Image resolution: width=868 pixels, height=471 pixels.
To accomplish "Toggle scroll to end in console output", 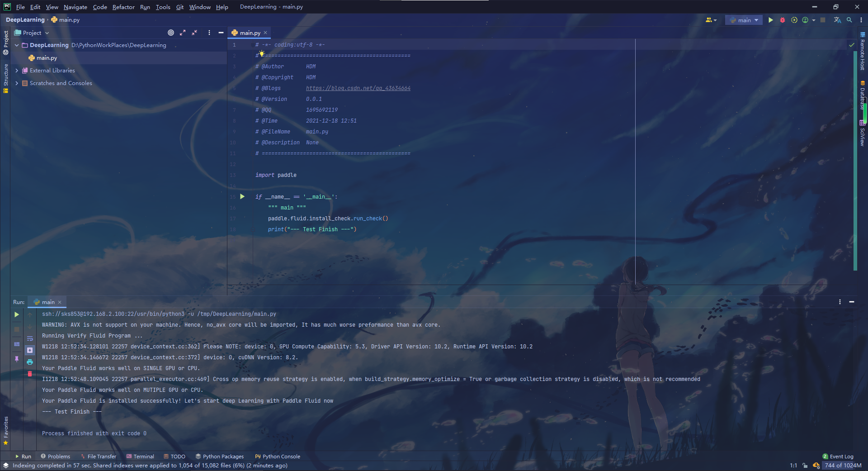I will tap(30, 350).
